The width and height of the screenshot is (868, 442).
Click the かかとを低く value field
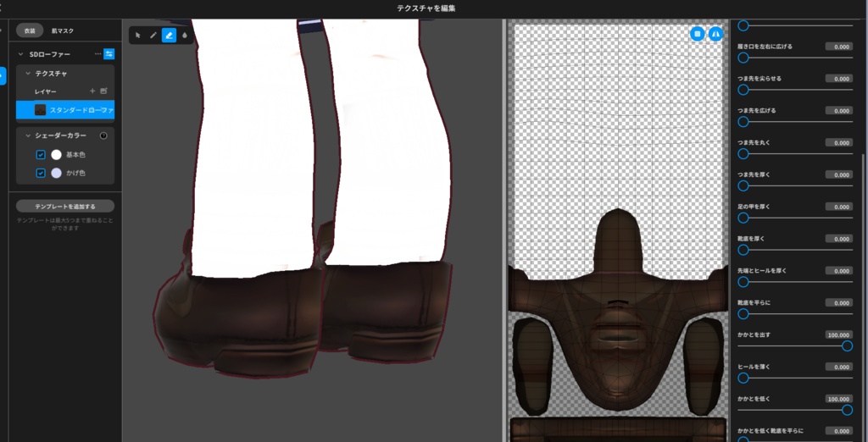838,399
